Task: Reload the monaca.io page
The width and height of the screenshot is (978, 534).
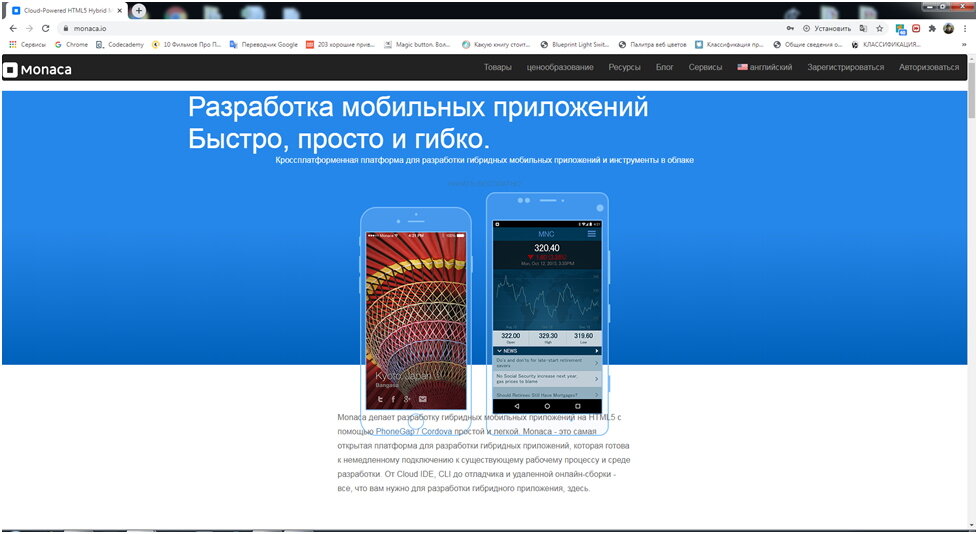Action: [x=46, y=28]
